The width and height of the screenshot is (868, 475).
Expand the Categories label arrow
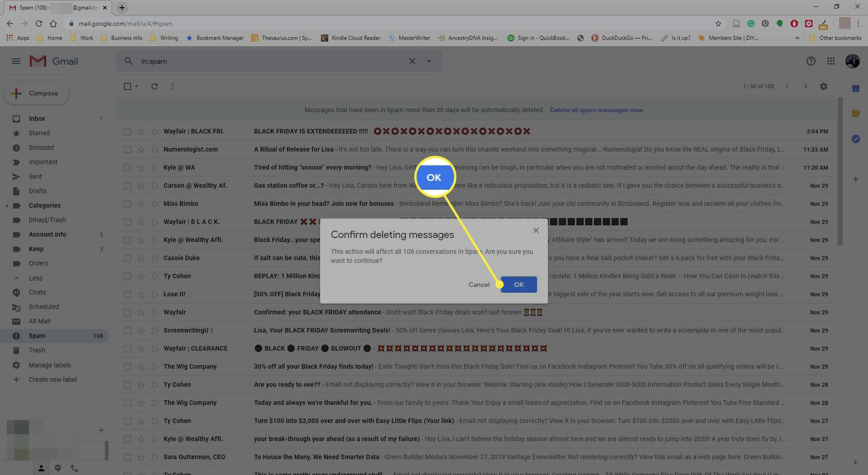(x=7, y=206)
